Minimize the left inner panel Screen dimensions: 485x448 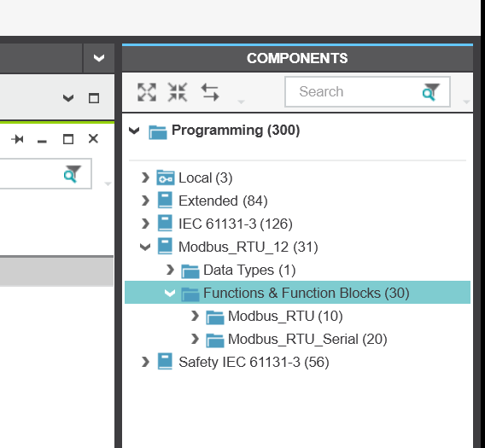[x=42, y=142]
